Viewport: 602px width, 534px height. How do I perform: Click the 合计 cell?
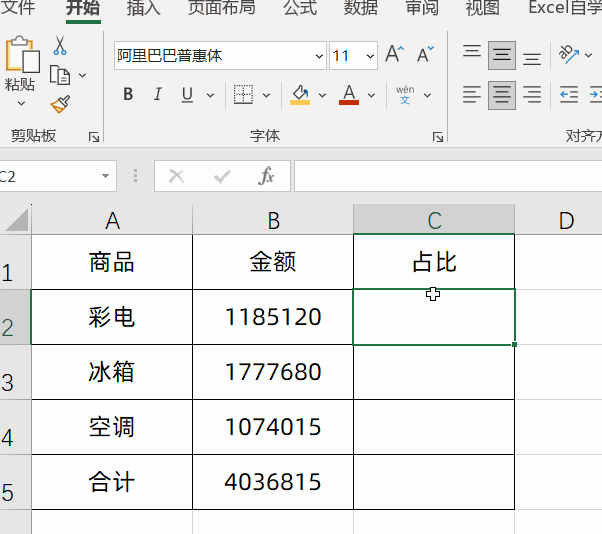[112, 482]
